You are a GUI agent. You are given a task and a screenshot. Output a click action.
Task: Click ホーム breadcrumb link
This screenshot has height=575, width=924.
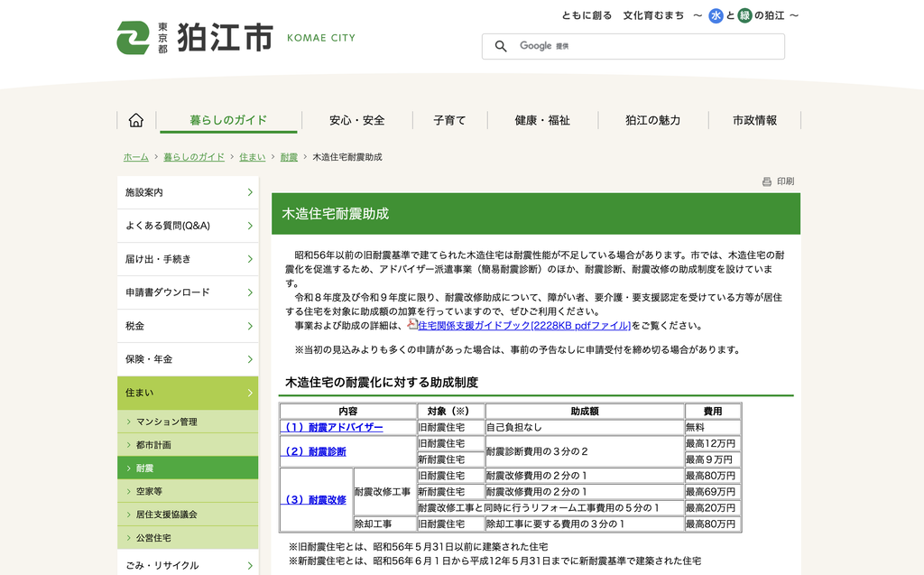[x=135, y=157]
